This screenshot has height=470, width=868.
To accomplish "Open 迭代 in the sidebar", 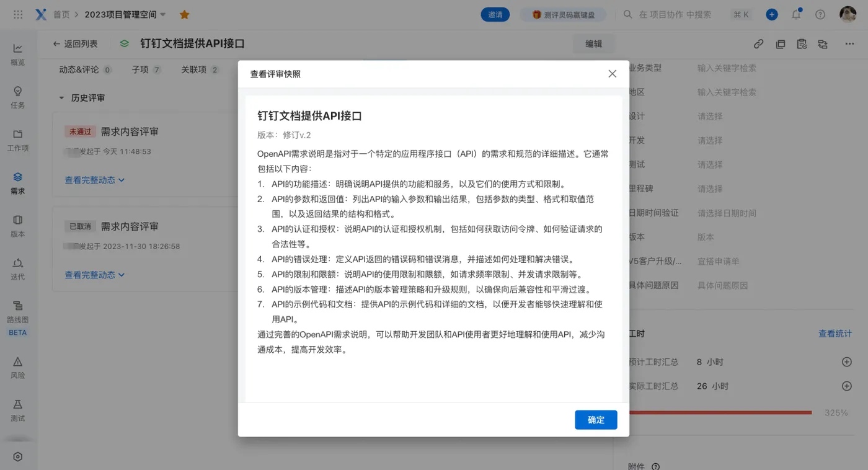I will point(18,269).
